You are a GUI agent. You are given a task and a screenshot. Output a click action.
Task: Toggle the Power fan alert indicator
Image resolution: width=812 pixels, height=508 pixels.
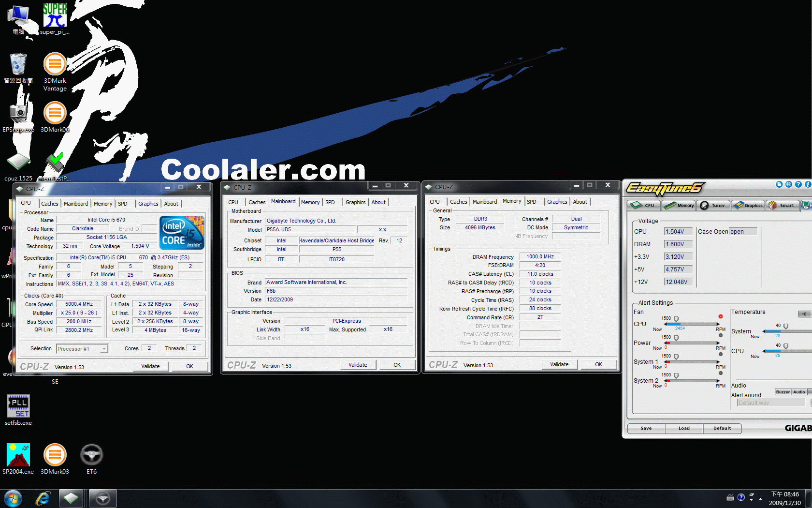point(720,335)
